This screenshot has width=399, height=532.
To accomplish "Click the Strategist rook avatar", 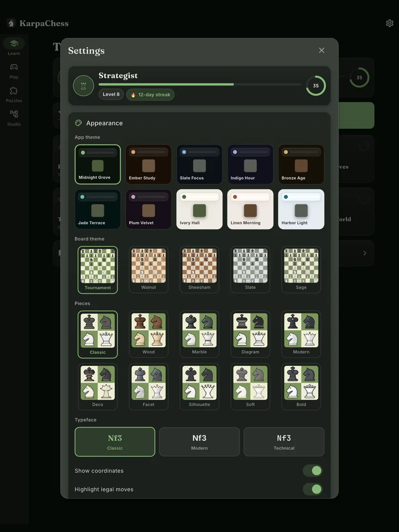I will (x=84, y=85).
